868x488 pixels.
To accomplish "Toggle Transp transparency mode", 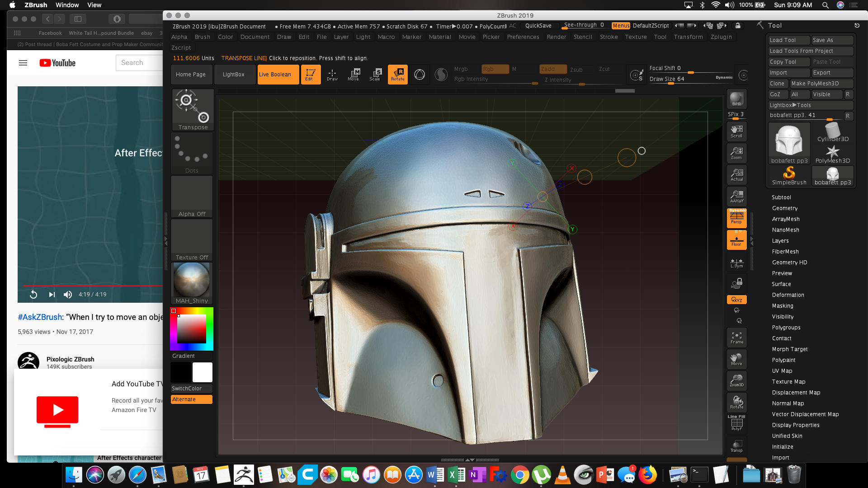I will click(x=736, y=446).
